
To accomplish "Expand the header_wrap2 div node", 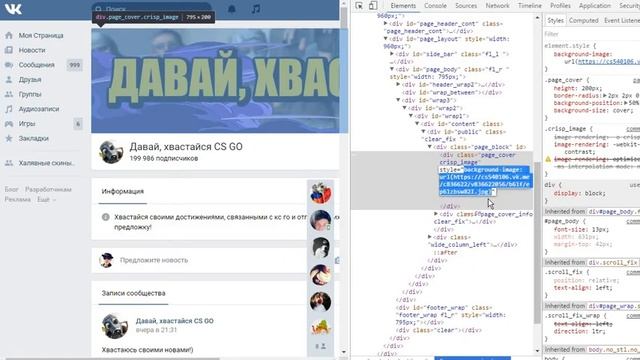I will click(398, 84).
